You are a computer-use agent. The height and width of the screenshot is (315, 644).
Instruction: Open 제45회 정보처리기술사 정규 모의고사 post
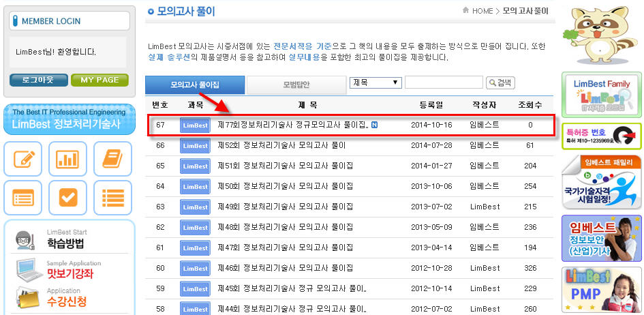pyautogui.click(x=292, y=288)
